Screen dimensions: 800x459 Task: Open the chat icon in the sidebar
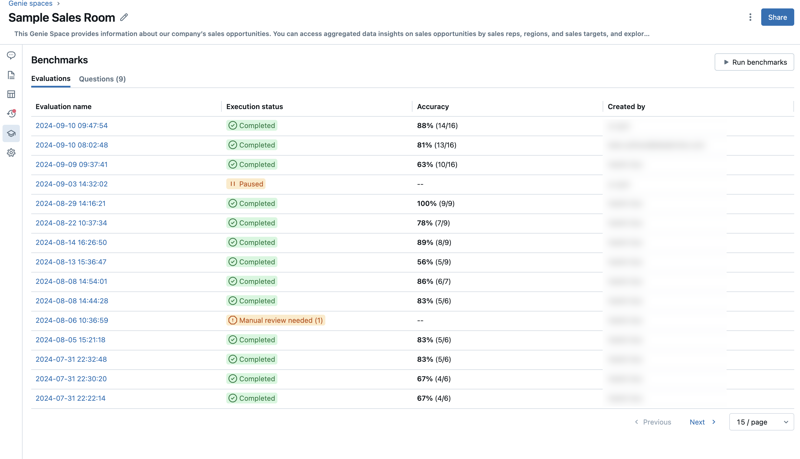click(11, 56)
